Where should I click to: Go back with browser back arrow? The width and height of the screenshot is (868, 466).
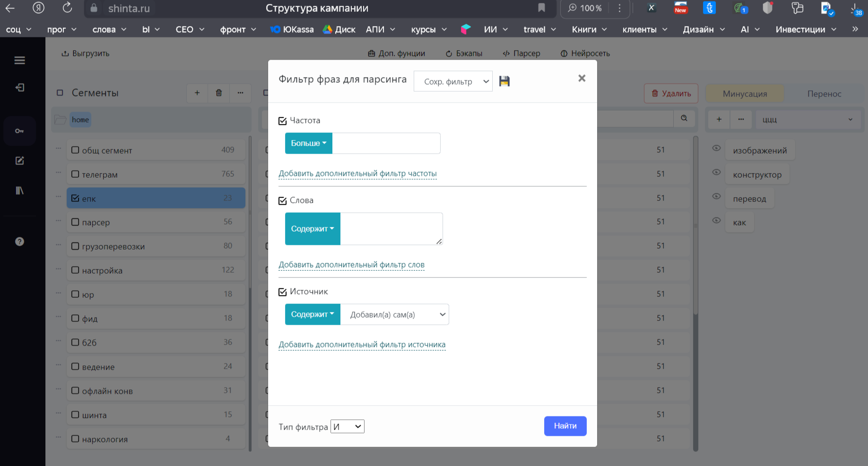(10, 8)
